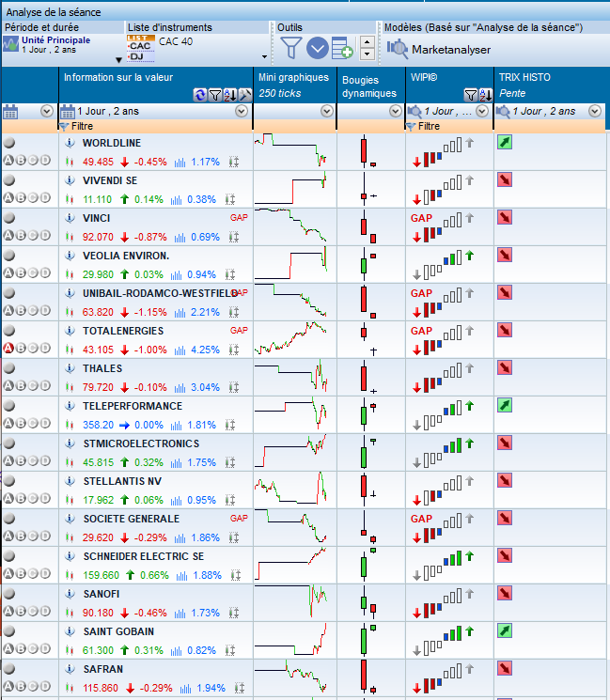Toggle the grey status dot for VEOLIA ENVIRON.

(x=9, y=256)
